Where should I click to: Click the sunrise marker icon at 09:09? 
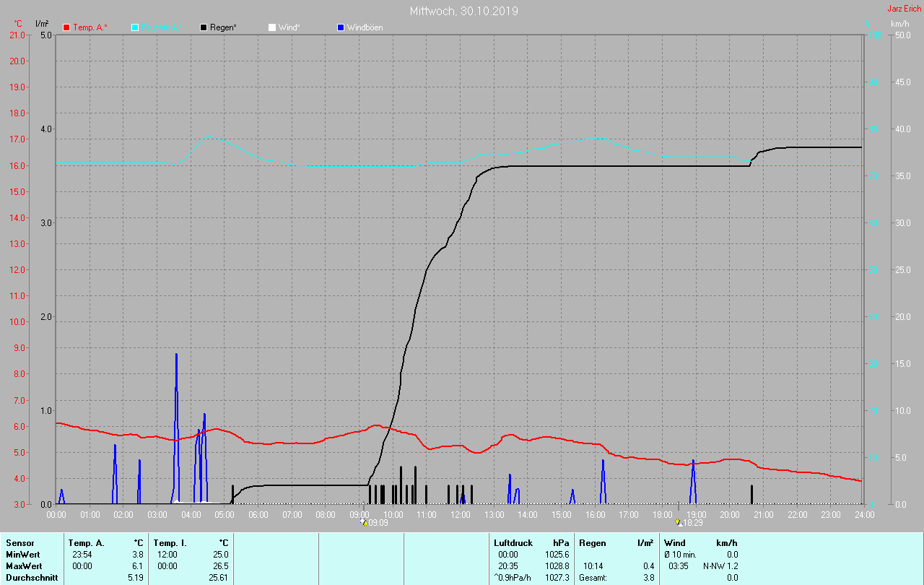365,522
